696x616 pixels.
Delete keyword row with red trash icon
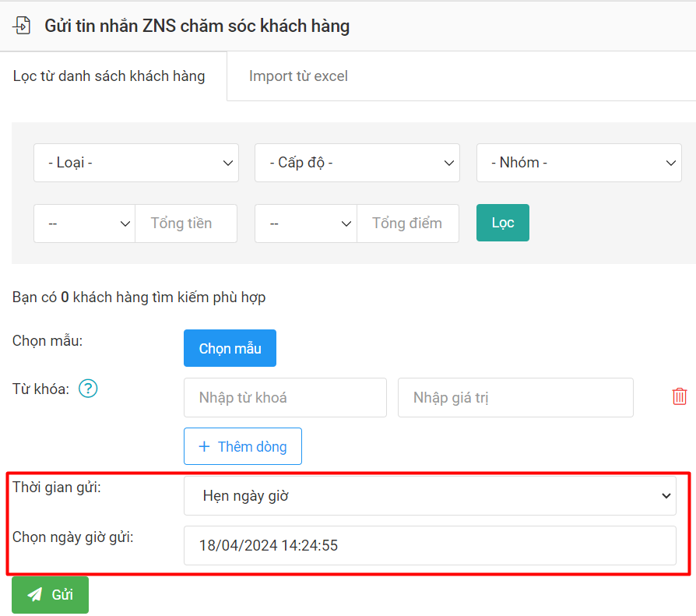679,396
